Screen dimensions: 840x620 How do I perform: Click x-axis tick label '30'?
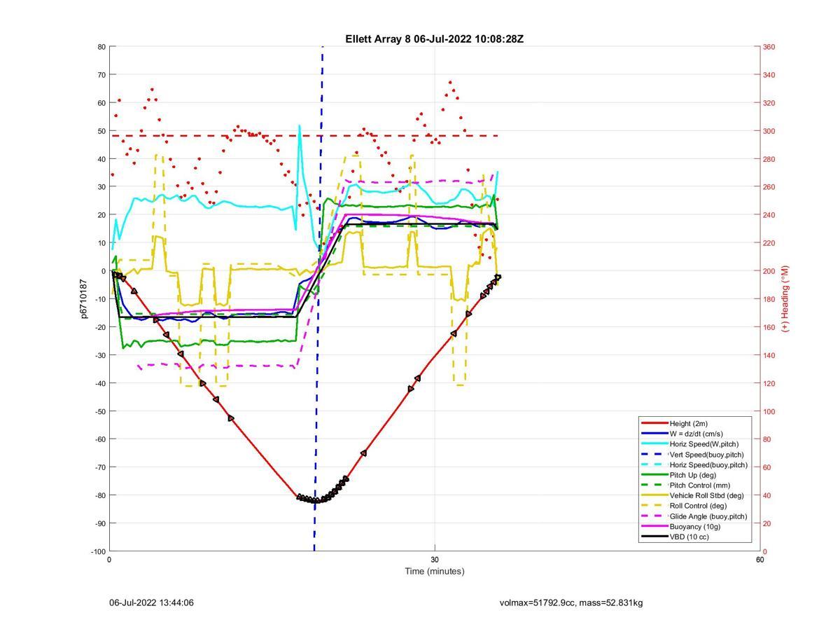[x=435, y=559]
